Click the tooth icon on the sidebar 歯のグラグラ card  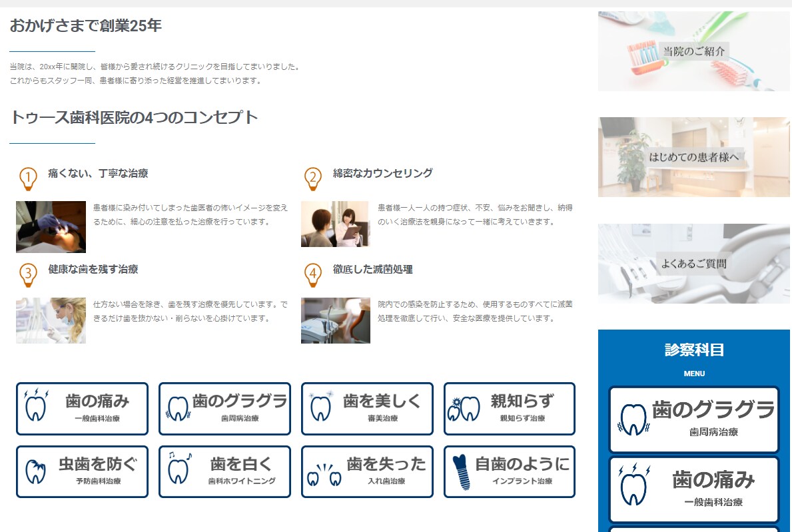pyautogui.click(x=633, y=419)
